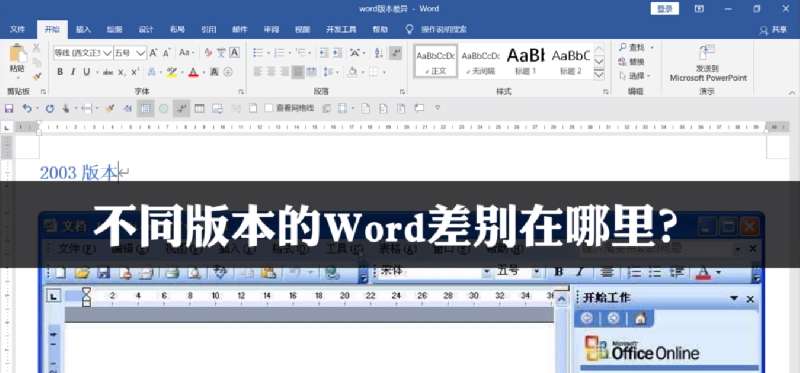Open the Font dialog launcher
This screenshot has width=800, height=373.
[240, 92]
